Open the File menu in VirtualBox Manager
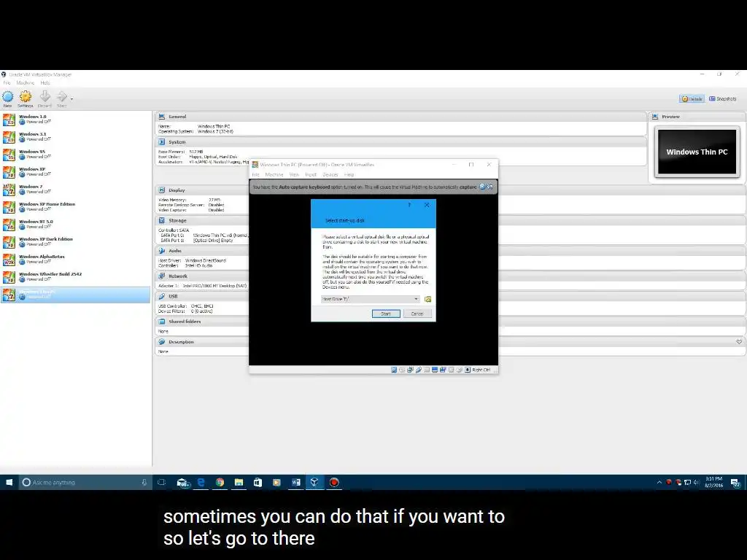 point(7,83)
